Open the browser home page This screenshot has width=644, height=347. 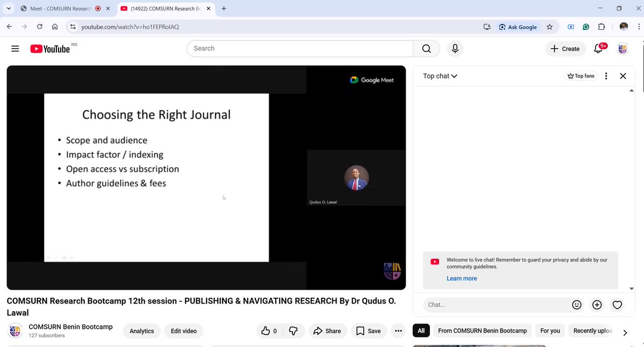[x=55, y=27]
